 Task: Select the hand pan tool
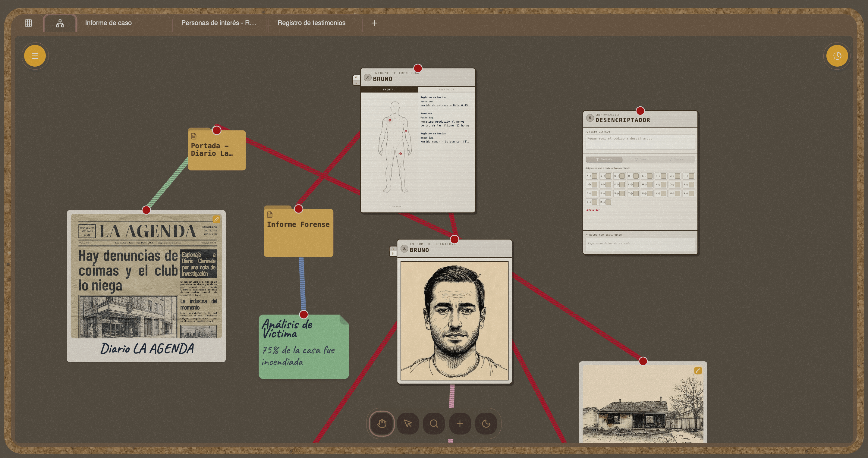point(382,423)
